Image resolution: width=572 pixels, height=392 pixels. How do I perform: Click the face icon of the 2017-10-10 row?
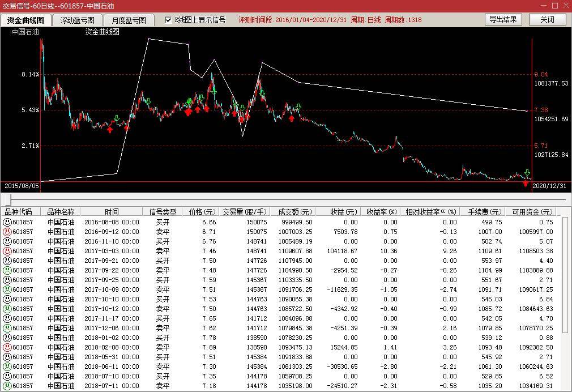(7, 299)
